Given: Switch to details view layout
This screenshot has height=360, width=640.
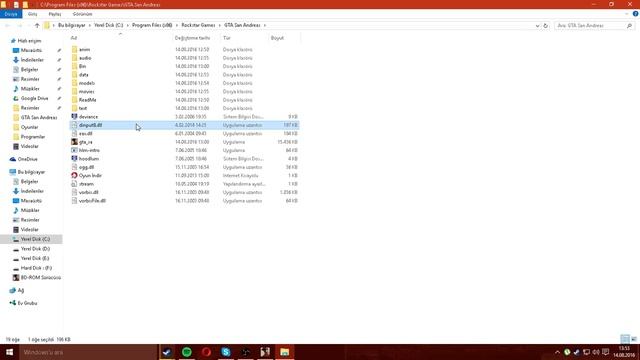Looking at the screenshot, I should 625,339.
